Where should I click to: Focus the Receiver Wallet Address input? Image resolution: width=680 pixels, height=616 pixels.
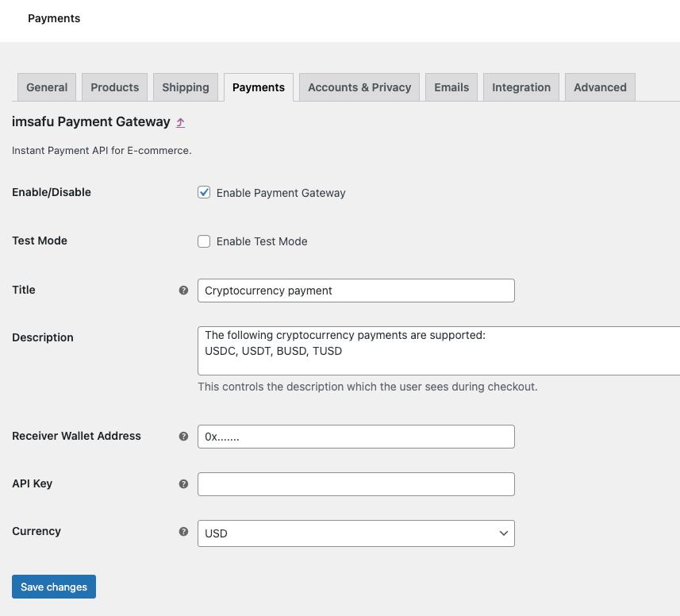[355, 437]
